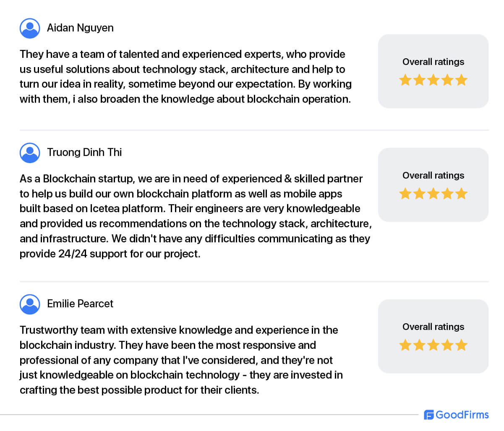The width and height of the screenshot is (504, 431).
Task: Click fifth star in Aidan Nguyen's rating
Action: [461, 80]
